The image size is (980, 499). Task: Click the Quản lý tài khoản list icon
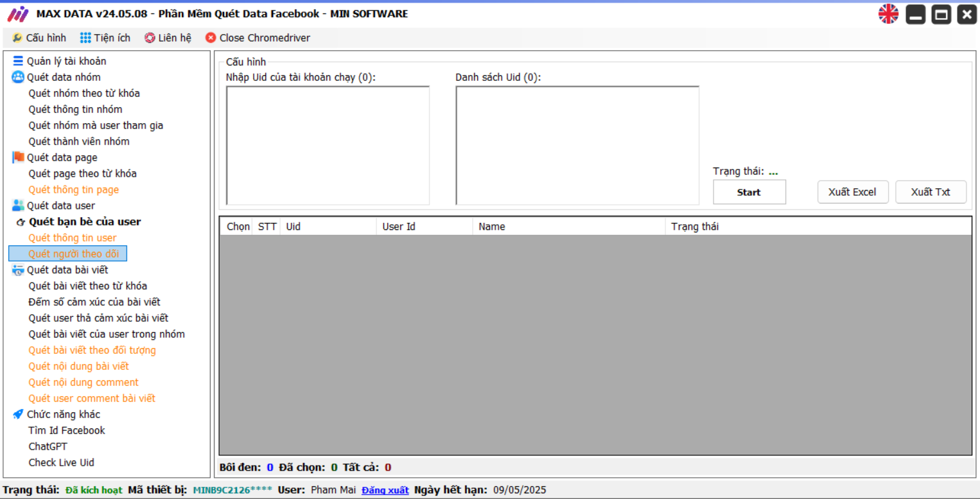click(18, 61)
